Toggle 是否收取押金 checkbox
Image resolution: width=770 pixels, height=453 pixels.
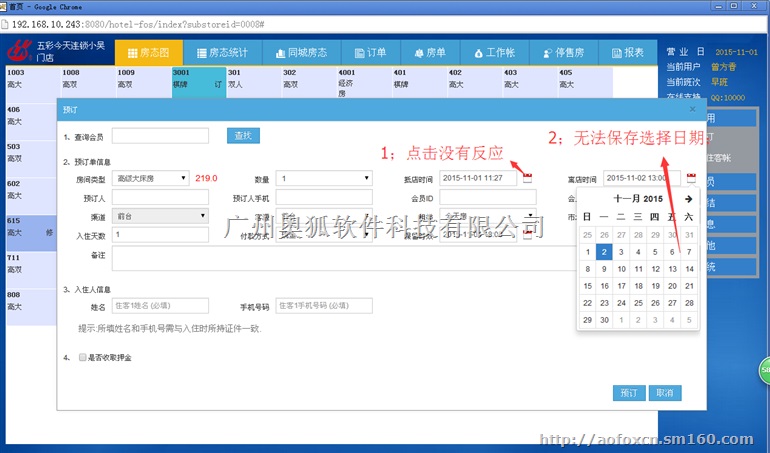point(82,357)
